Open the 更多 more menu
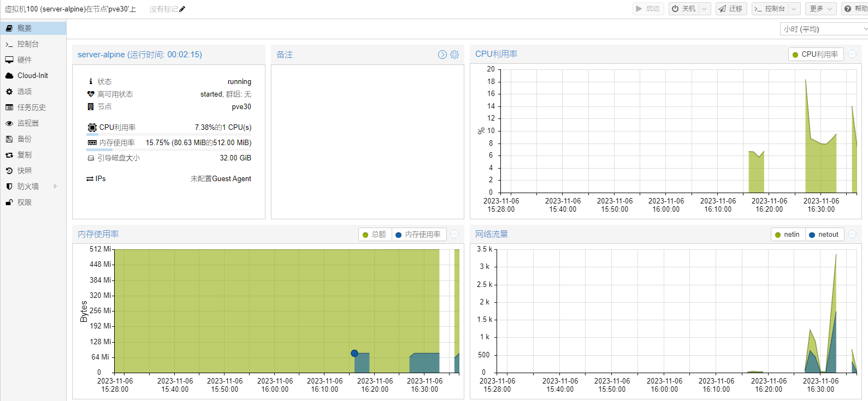Image resolution: width=868 pixels, height=401 pixels. coord(821,9)
